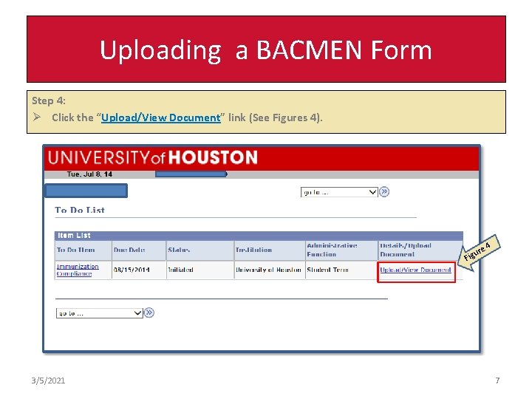The width and height of the screenshot is (532, 399).
Task: Click the go arrow icon beside top dropdown
Action: (x=384, y=192)
